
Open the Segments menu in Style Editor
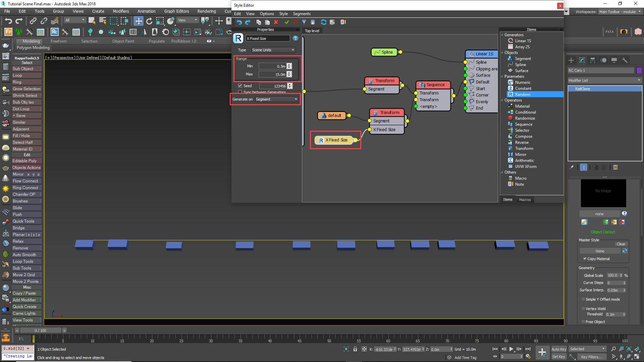click(301, 14)
